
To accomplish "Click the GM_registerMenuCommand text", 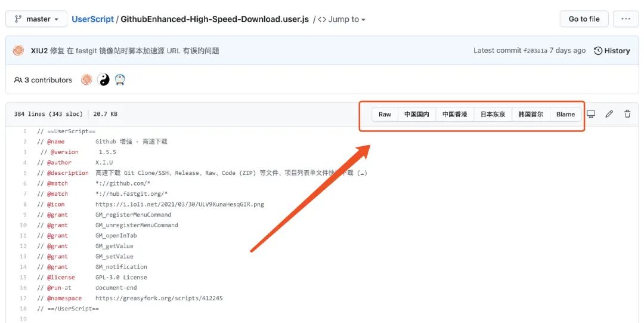I will (x=133, y=215).
